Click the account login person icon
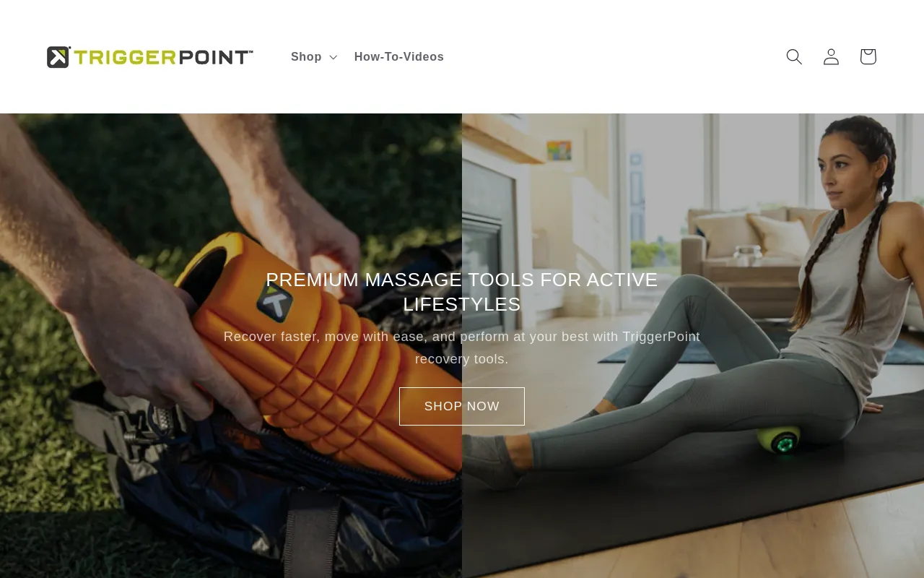 (831, 56)
